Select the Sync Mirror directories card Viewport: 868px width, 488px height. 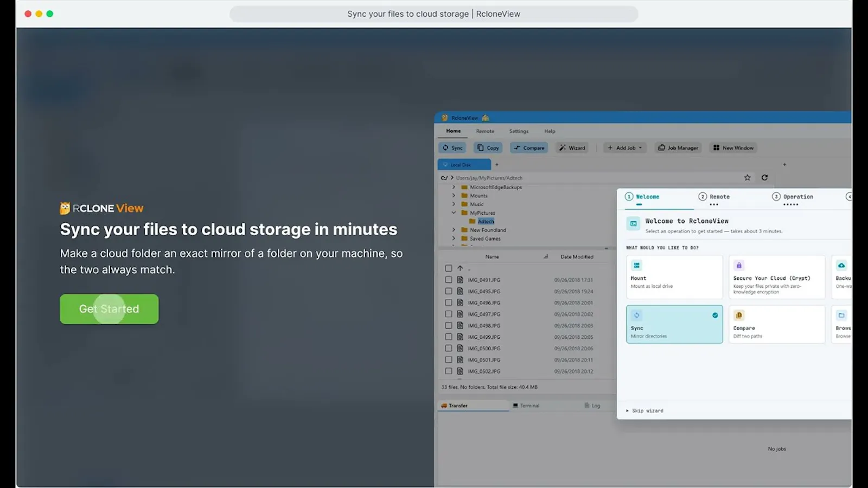(674, 324)
